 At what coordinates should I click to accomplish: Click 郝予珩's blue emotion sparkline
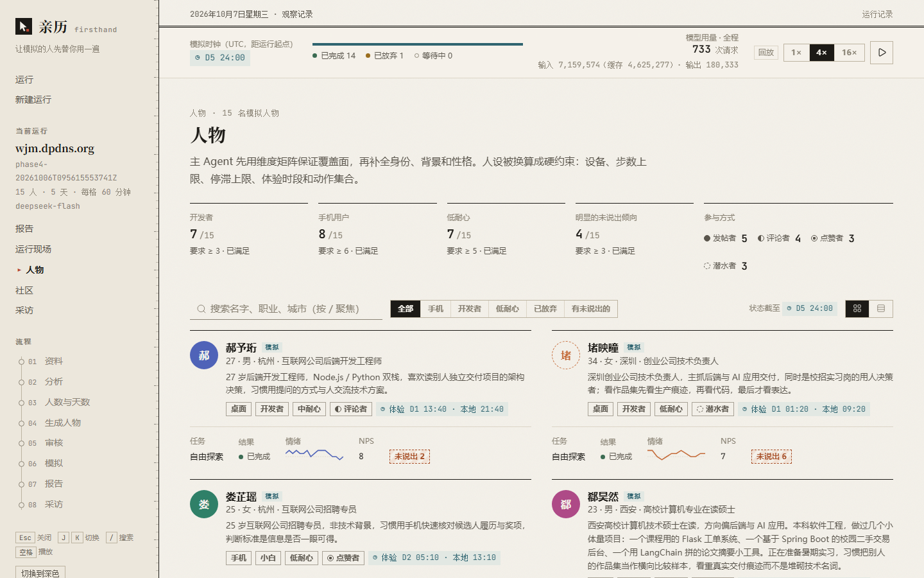(x=314, y=455)
